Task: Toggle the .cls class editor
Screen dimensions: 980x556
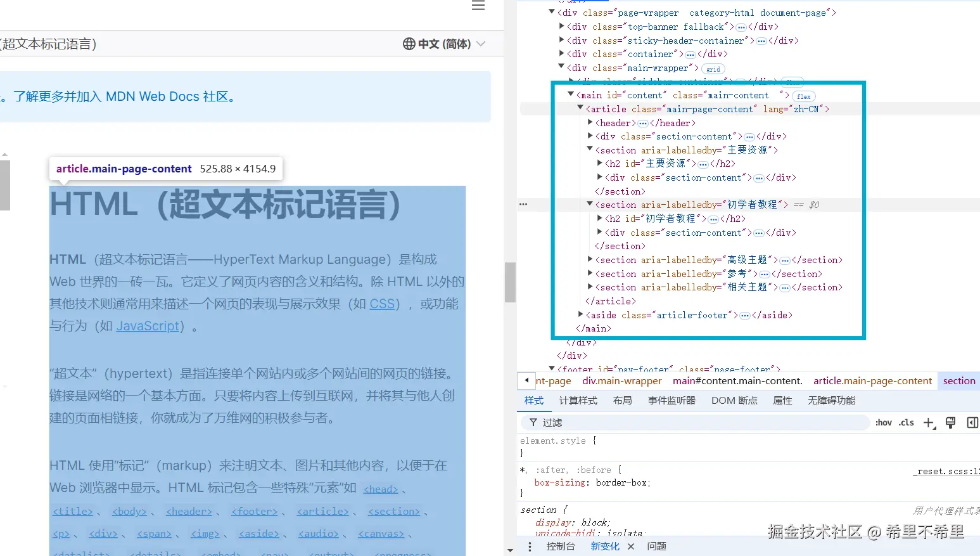Action: pos(907,423)
